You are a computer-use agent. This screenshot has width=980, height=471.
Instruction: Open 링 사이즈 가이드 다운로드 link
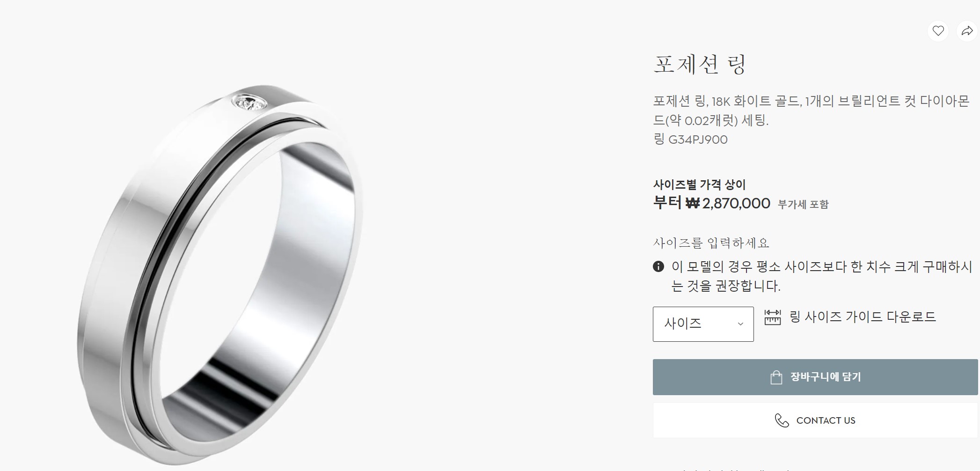point(863,317)
